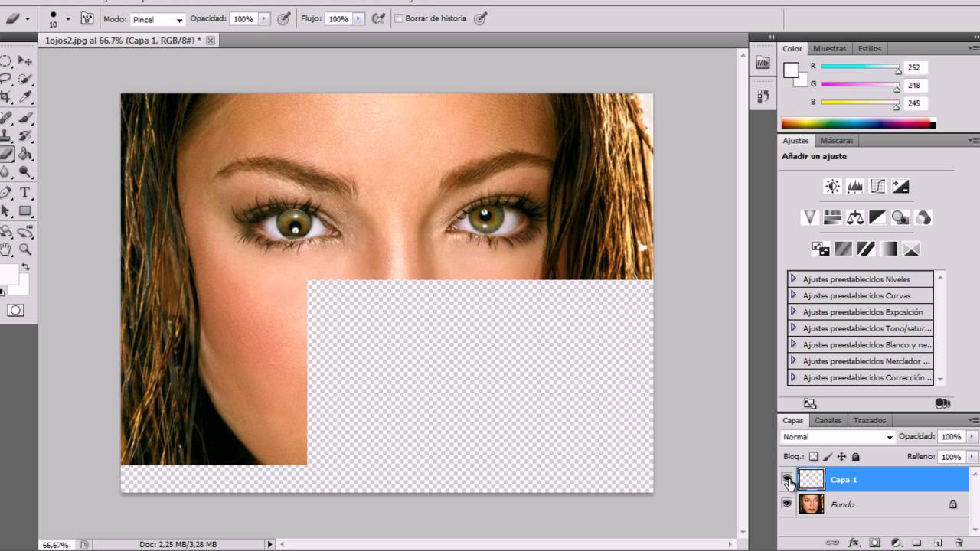Viewport: 980px width, 551px height.
Task: Expand Ajustes preestablecidos Exposición
Action: click(x=793, y=311)
